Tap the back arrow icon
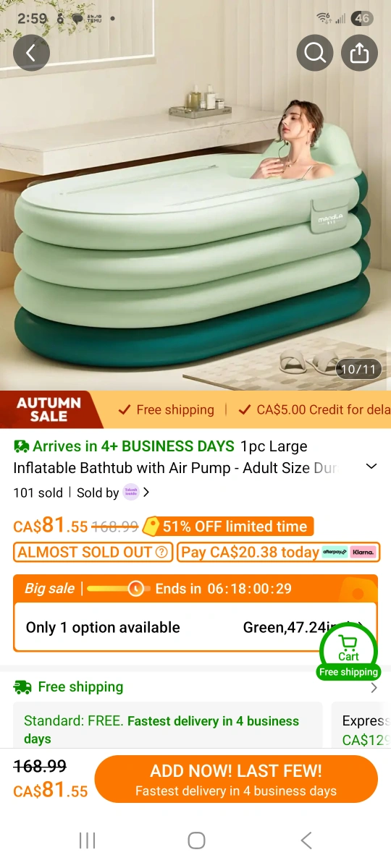Viewport: 391px width, 868px height. point(31,53)
